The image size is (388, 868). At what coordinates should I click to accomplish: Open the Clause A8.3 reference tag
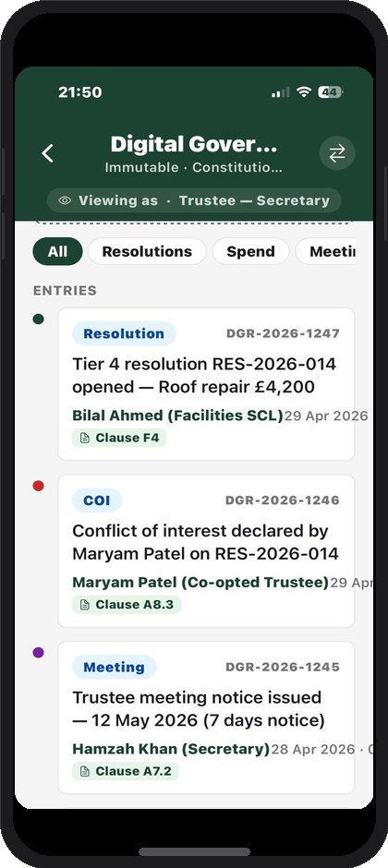[127, 605]
